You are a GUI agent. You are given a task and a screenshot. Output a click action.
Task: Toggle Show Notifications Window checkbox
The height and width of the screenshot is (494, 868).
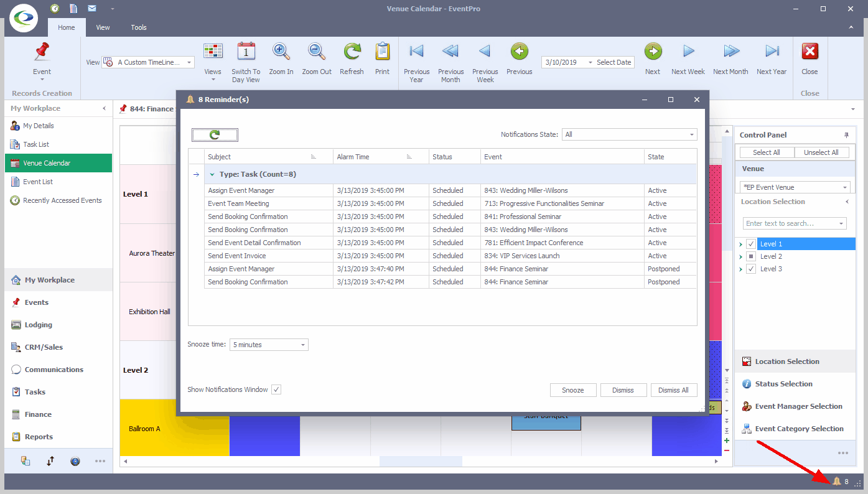pyautogui.click(x=276, y=389)
